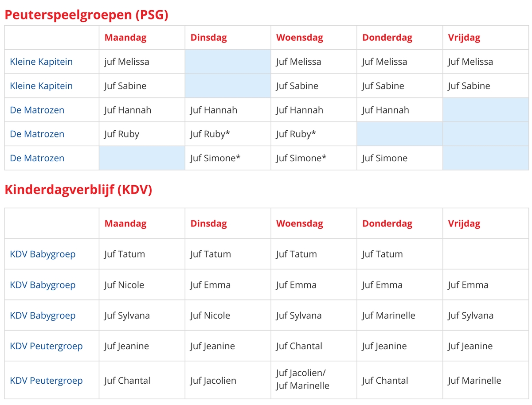This screenshot has height=405, width=532.
Task: Click De Matrozen link beside Juf Hannah
Action: coord(37,110)
